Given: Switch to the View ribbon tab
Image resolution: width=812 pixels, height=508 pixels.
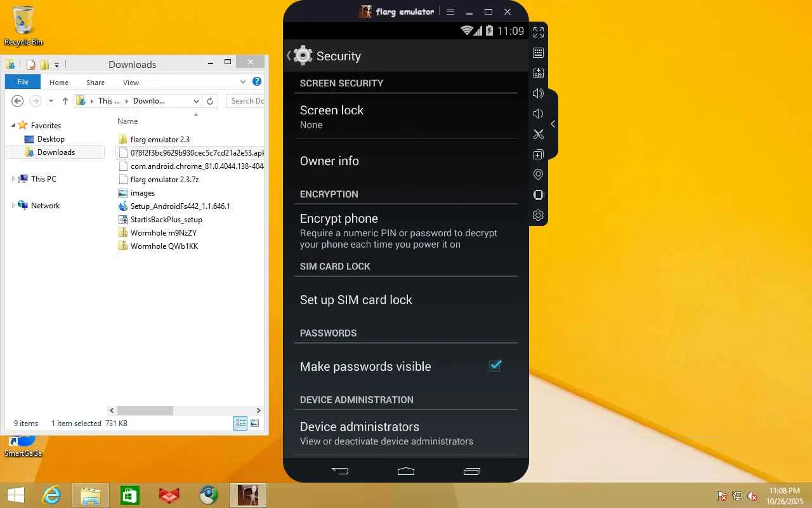Looking at the screenshot, I should click(131, 83).
